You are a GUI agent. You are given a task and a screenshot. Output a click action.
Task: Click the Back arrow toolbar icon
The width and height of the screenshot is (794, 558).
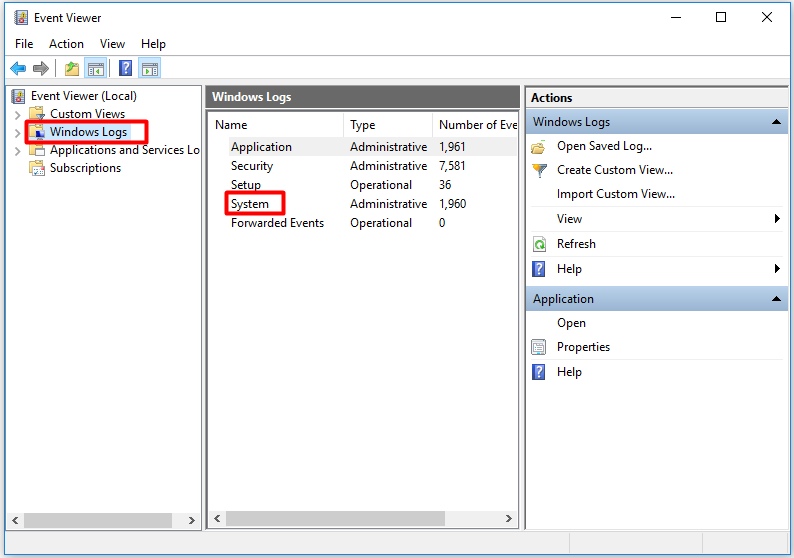click(18, 68)
